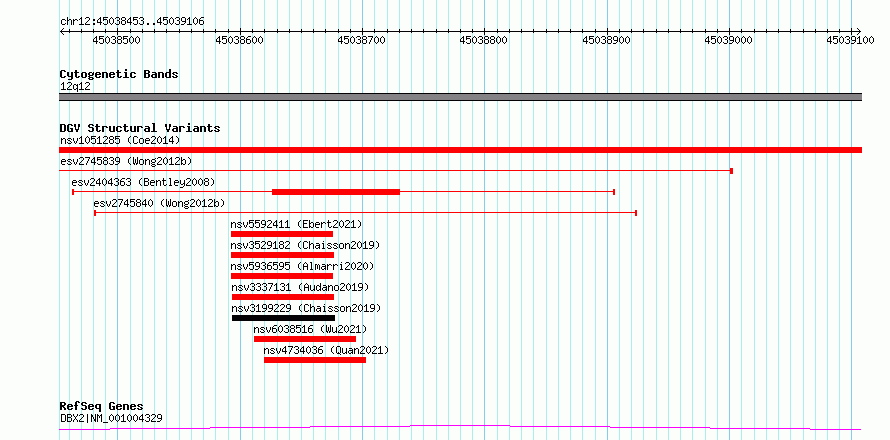Viewport: 890px width, 440px height.
Task: Click the nsv5936595 (Almarri2020) label
Action: (x=302, y=266)
